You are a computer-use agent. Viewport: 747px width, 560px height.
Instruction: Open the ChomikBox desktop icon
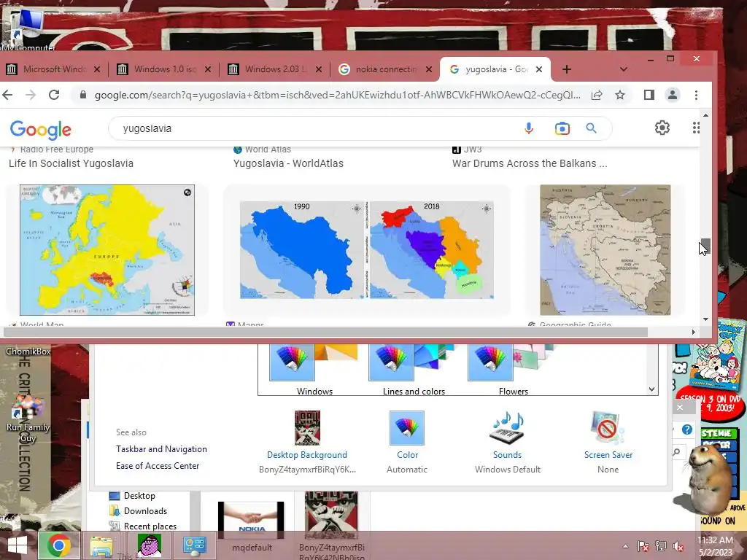[x=28, y=351]
